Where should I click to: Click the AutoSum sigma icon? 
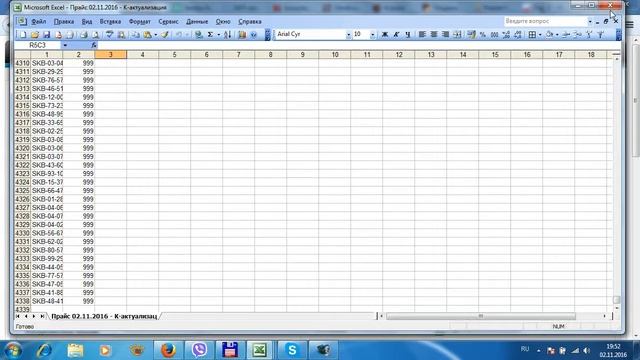click(x=210, y=35)
